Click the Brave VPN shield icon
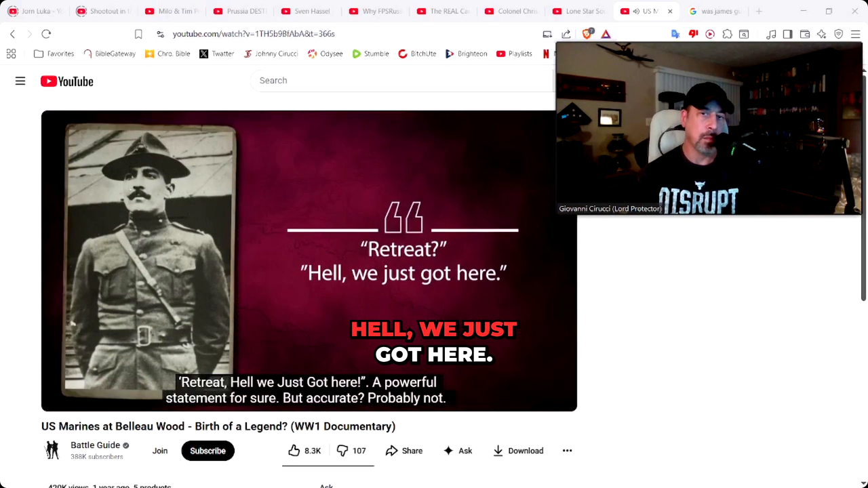Screen dimensions: 868x488 point(838,34)
